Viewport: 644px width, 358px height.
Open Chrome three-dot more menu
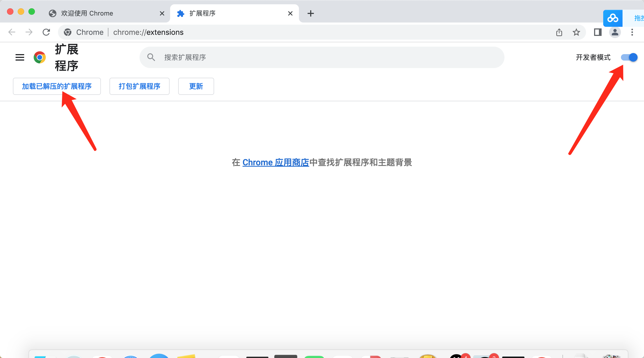pos(632,32)
